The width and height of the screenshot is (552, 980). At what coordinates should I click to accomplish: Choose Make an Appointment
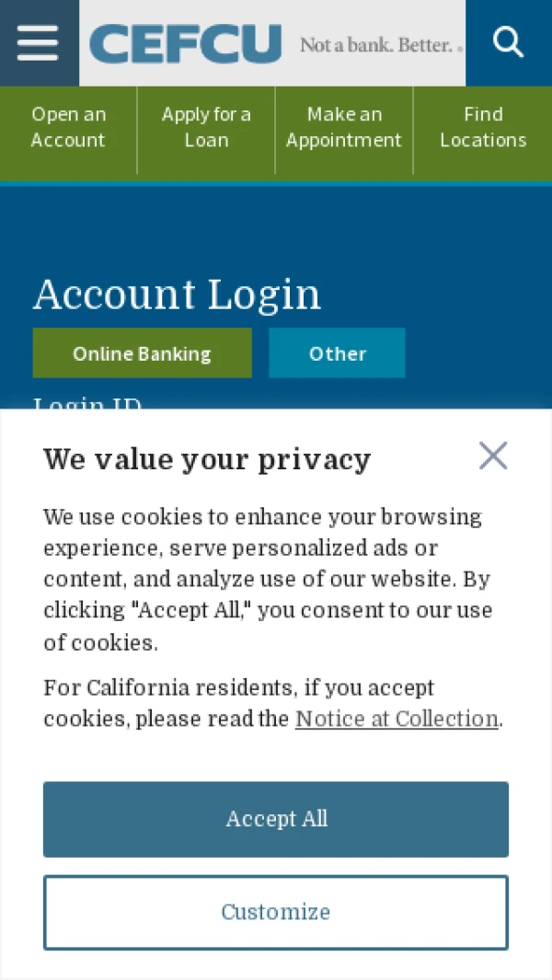344,127
